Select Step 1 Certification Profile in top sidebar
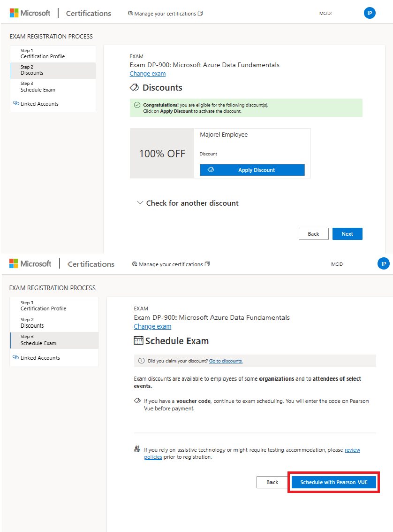Screen dimensions: 393x532 [x=53, y=54]
